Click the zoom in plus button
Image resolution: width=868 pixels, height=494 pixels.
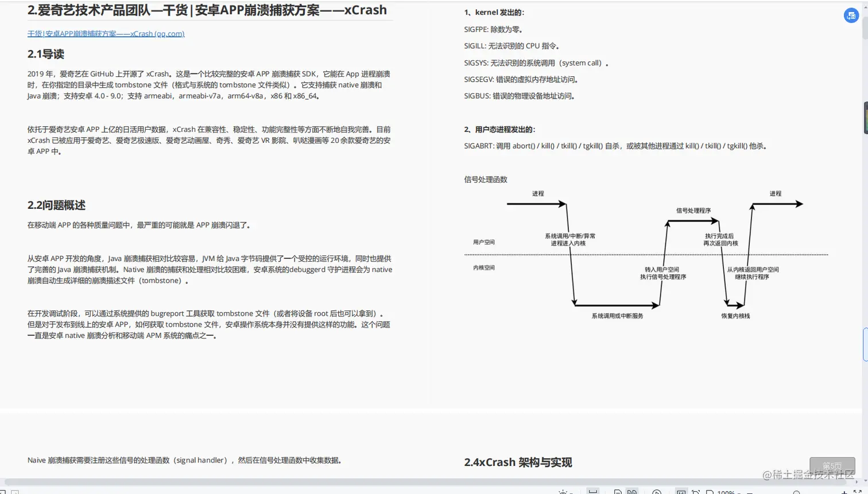(843, 492)
